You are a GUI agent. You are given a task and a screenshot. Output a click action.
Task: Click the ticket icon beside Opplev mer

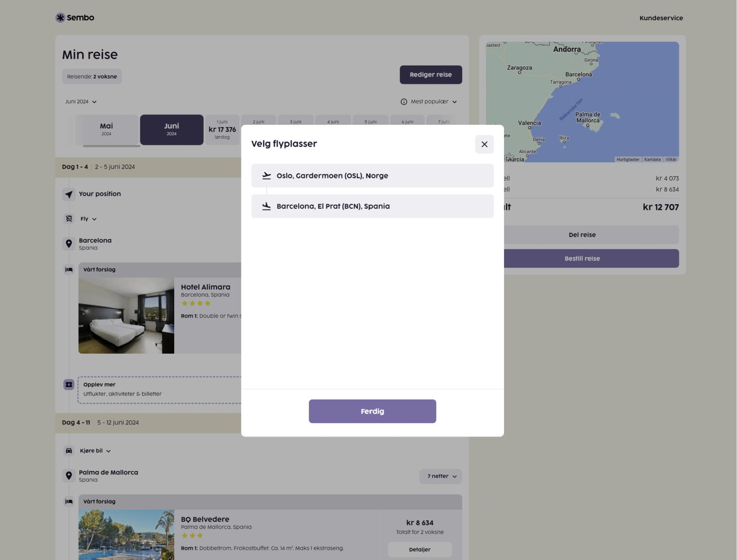point(69,385)
